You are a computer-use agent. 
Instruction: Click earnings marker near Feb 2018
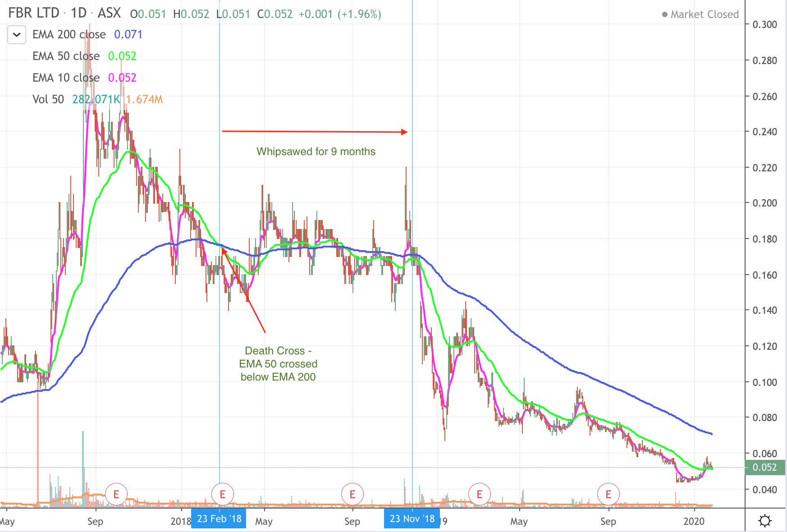222,495
